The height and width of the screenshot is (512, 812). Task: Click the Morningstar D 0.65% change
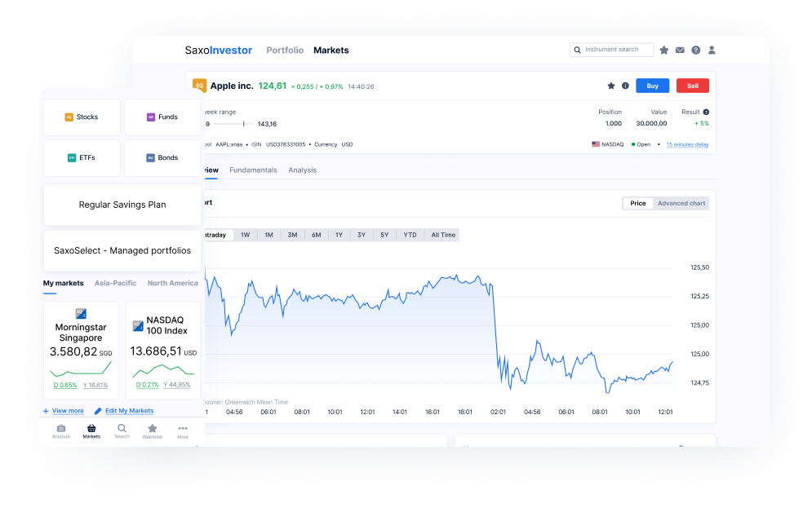(65, 386)
